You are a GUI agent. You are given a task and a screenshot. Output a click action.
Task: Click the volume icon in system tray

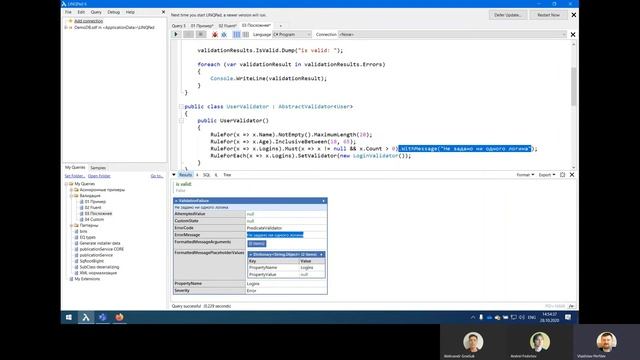tap(522, 317)
